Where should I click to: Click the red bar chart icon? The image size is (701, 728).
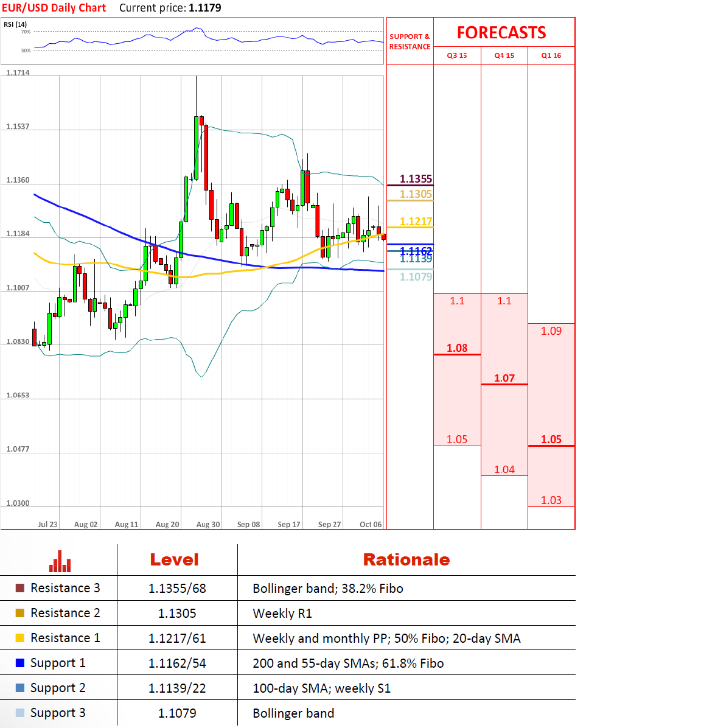pyautogui.click(x=60, y=561)
